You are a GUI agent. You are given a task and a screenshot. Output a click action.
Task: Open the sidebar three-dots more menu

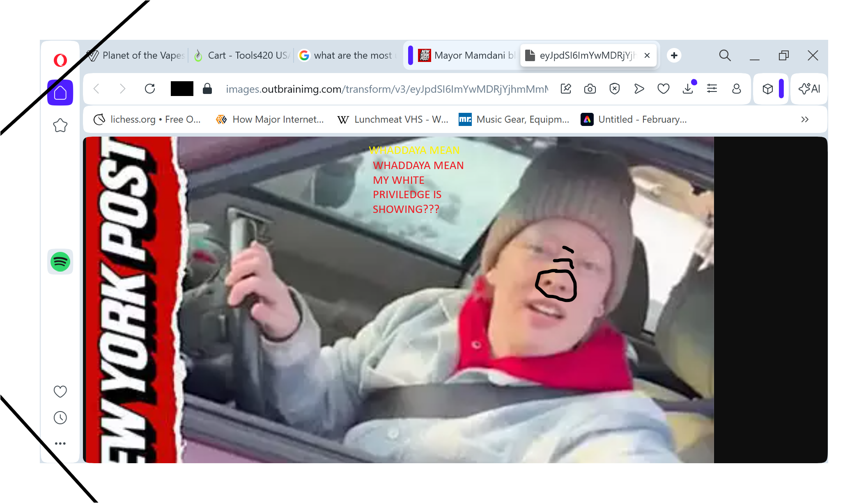[x=60, y=444]
